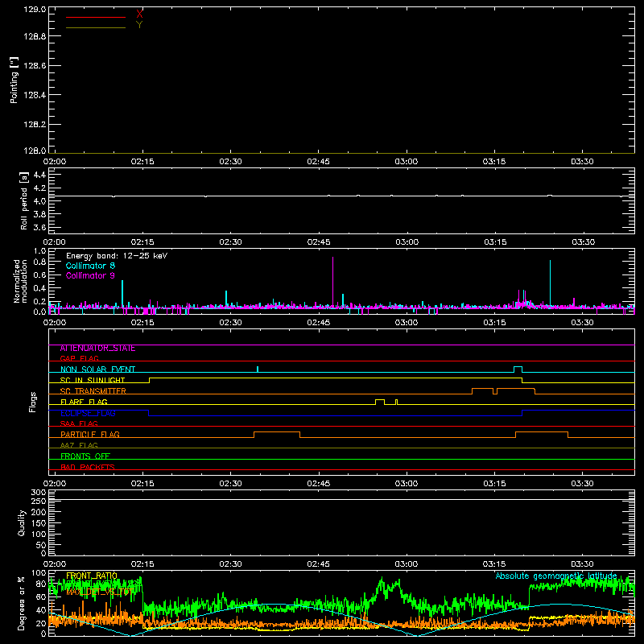Click the red legend line beside X
The height and width of the screenshot is (644, 644).
(96, 17)
